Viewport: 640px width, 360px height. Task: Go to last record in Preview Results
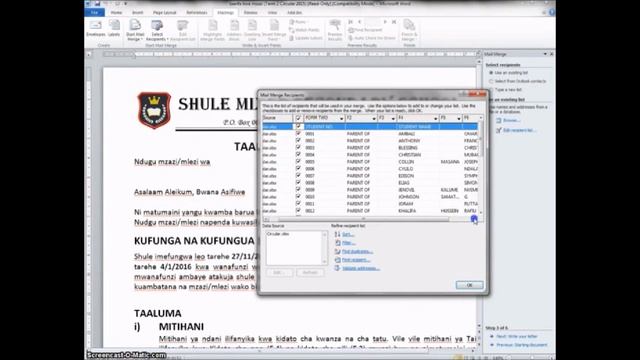tap(394, 22)
